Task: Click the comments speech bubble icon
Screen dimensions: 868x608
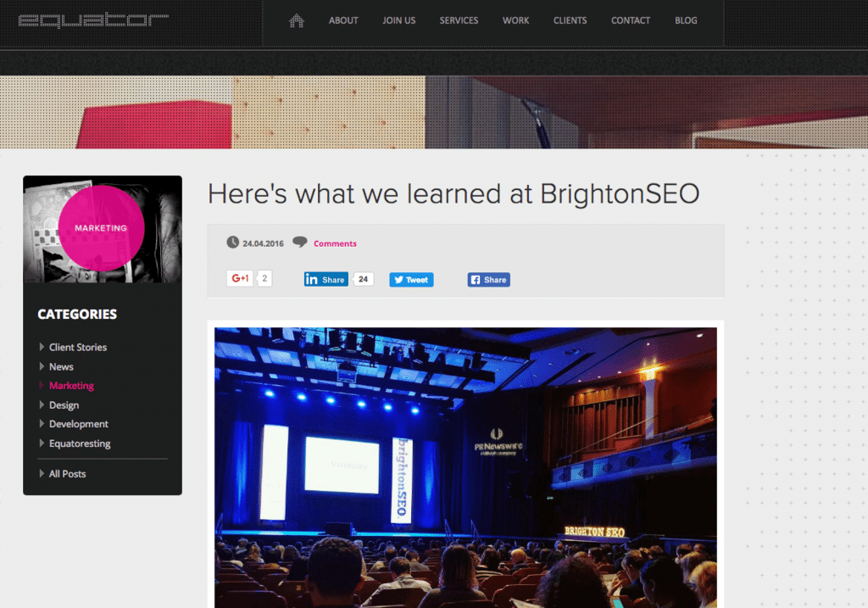Action: [299, 242]
